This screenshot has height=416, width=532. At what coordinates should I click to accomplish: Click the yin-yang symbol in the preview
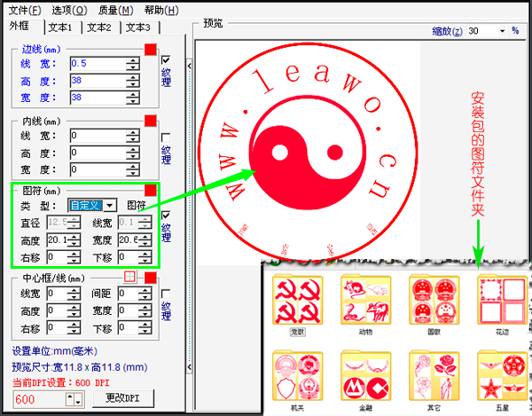[308, 153]
